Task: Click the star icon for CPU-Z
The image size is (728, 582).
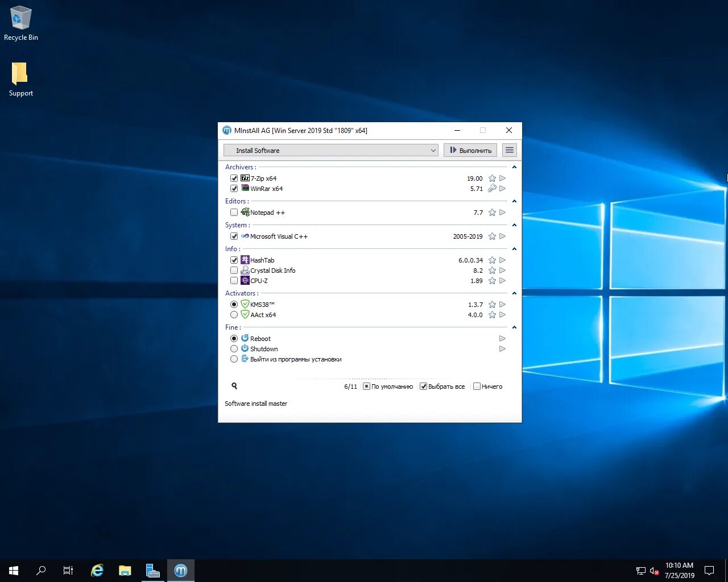Action: tap(492, 281)
